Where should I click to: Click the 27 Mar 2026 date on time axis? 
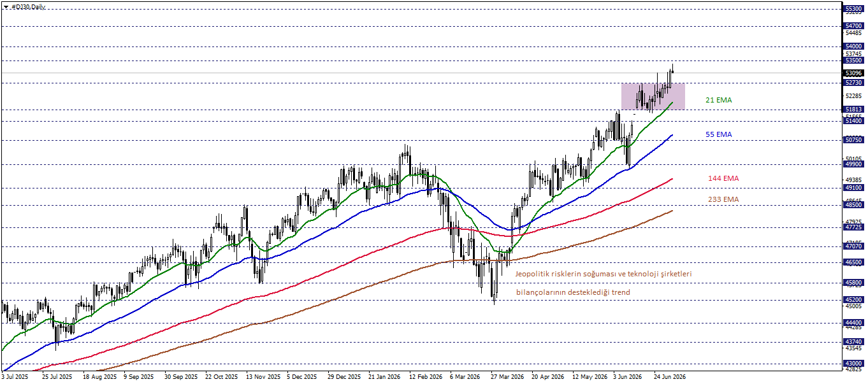click(x=507, y=377)
